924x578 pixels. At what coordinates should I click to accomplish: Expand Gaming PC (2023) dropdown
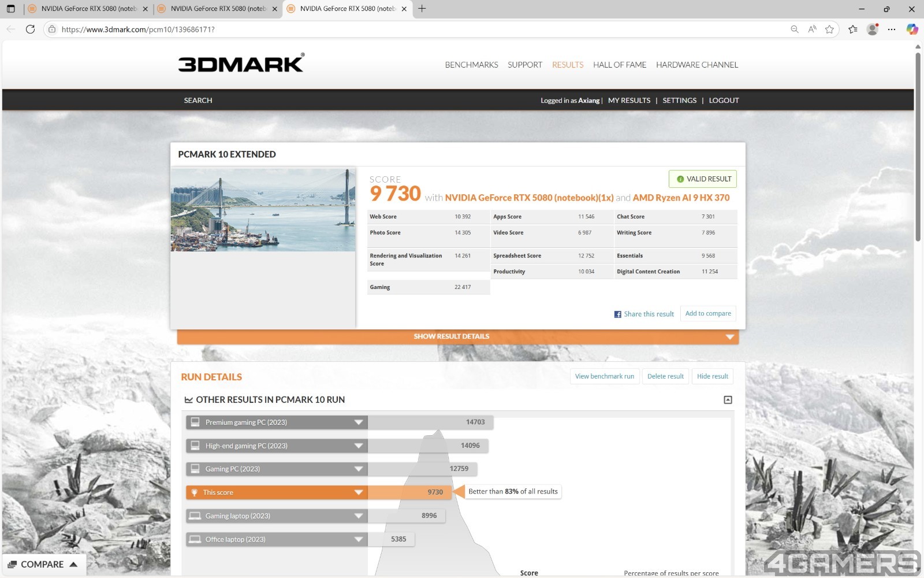359,469
